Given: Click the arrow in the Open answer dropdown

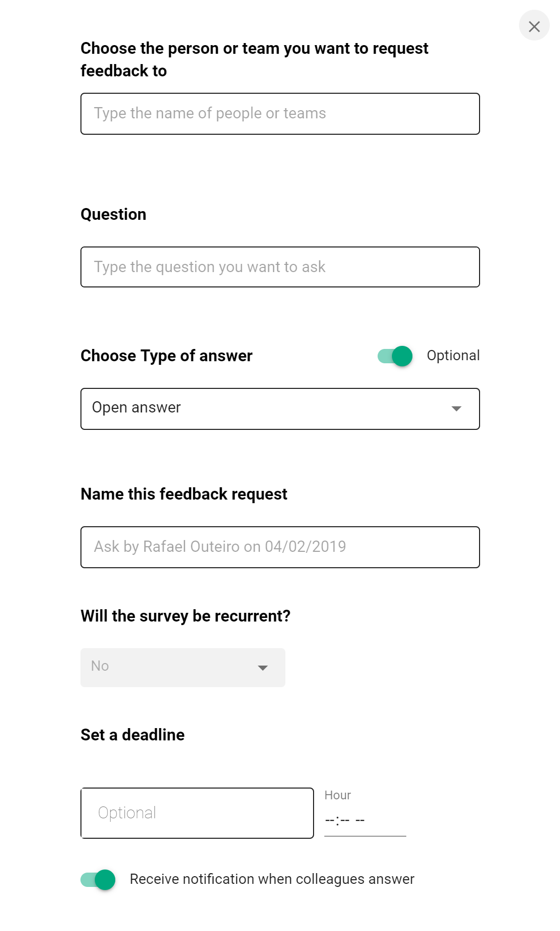Looking at the screenshot, I should tap(456, 408).
